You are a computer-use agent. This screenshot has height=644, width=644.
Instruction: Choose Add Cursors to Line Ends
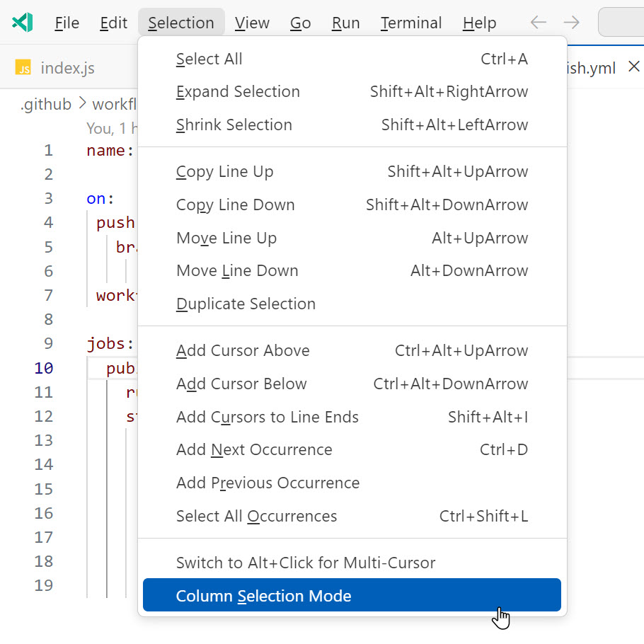tap(352, 417)
